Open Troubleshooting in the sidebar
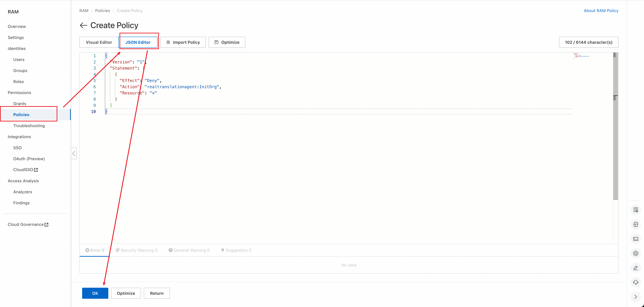The image size is (644, 307). pyautogui.click(x=29, y=126)
